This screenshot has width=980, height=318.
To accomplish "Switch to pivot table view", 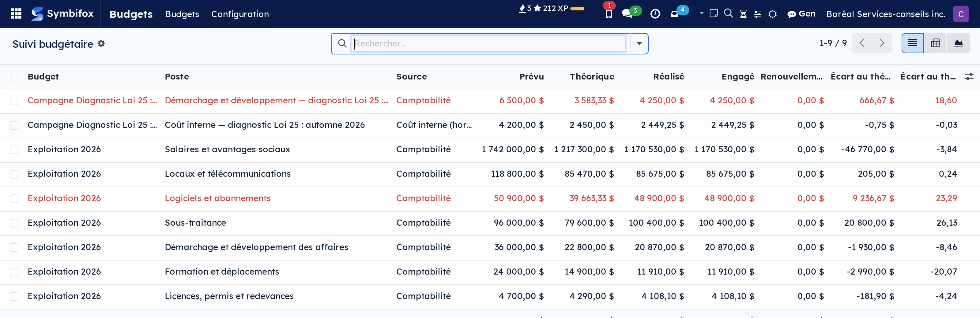I will click(935, 43).
